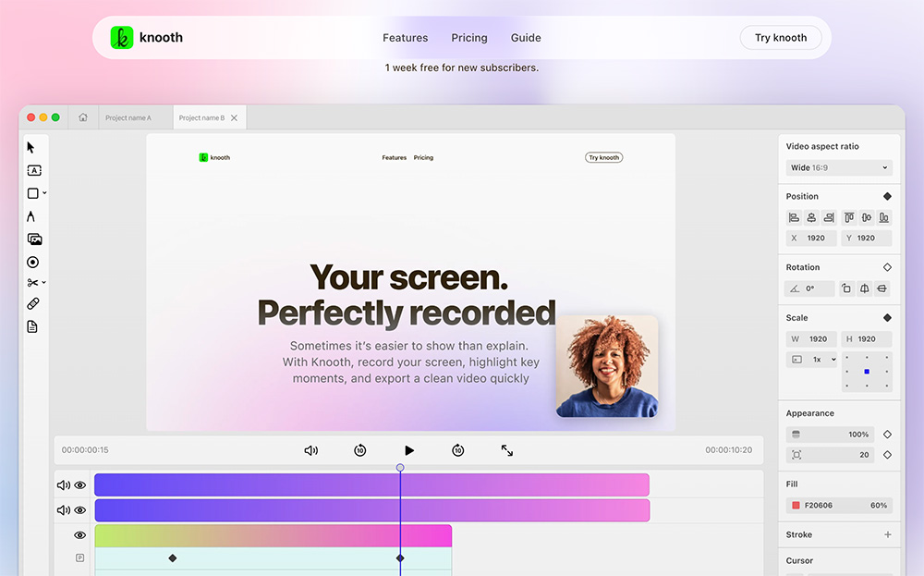Mute the second timeline track
The height and width of the screenshot is (576, 924).
tap(63, 510)
